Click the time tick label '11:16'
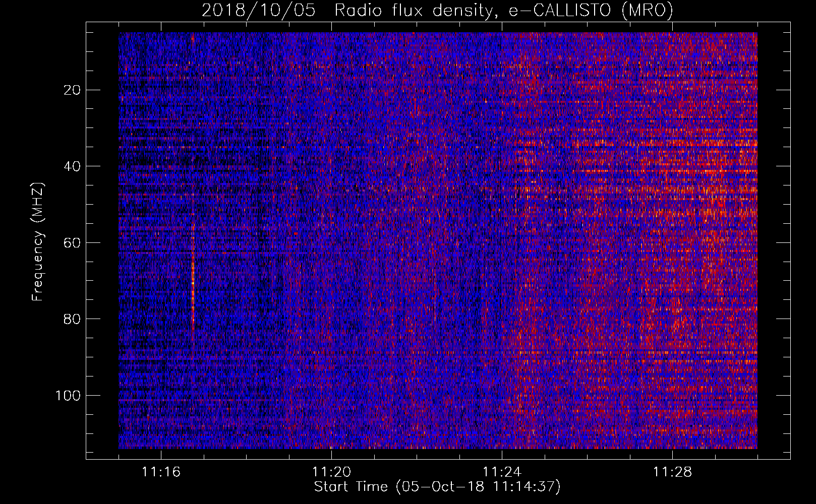Viewport: 816px width, 504px height. 161,472
